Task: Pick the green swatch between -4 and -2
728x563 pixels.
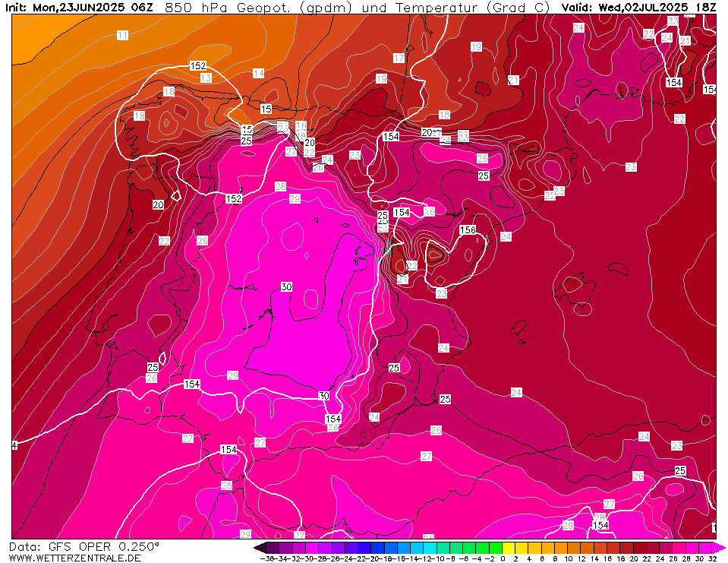Action: coord(482,548)
